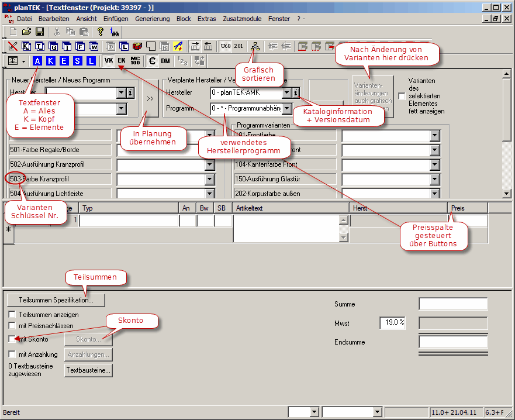Tick the mit Anzahlung checkbox

(12, 354)
